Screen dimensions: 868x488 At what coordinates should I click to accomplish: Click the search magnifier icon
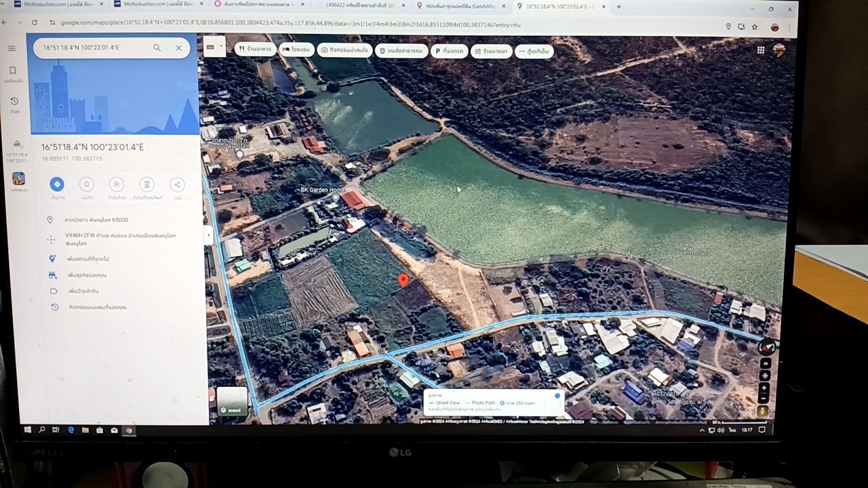(x=157, y=47)
